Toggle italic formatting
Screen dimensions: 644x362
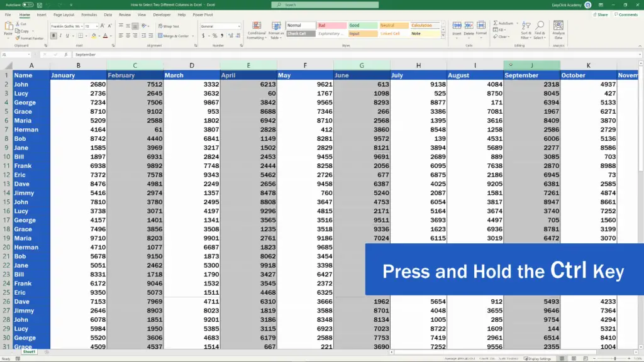(x=60, y=36)
